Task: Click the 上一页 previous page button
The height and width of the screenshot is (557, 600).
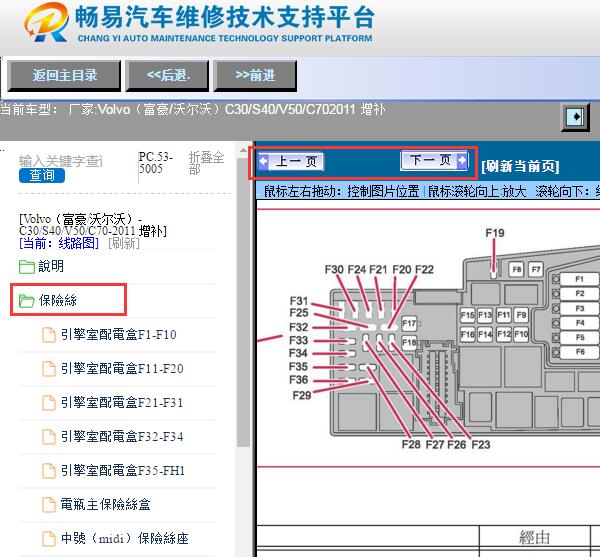Action: pyautogui.click(x=290, y=161)
